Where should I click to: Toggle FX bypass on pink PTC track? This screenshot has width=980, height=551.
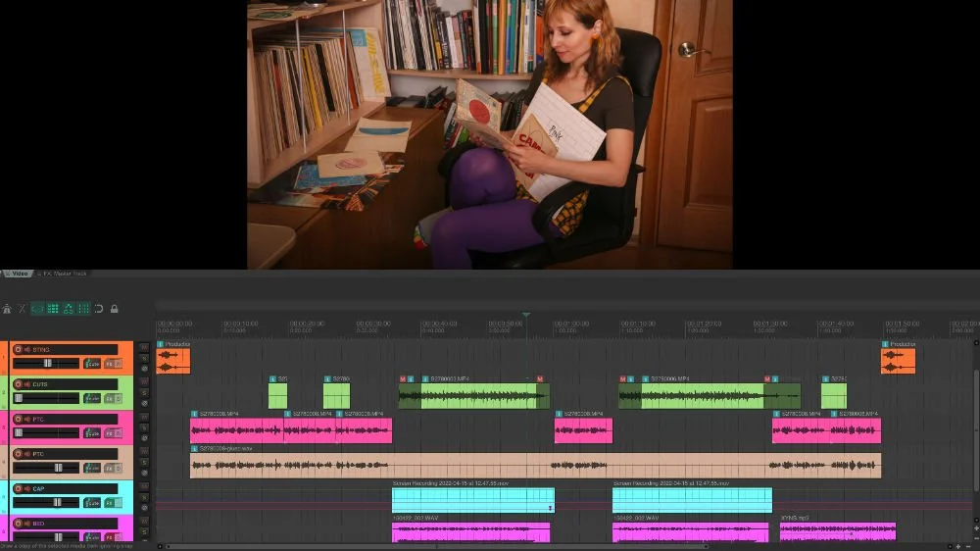point(119,432)
